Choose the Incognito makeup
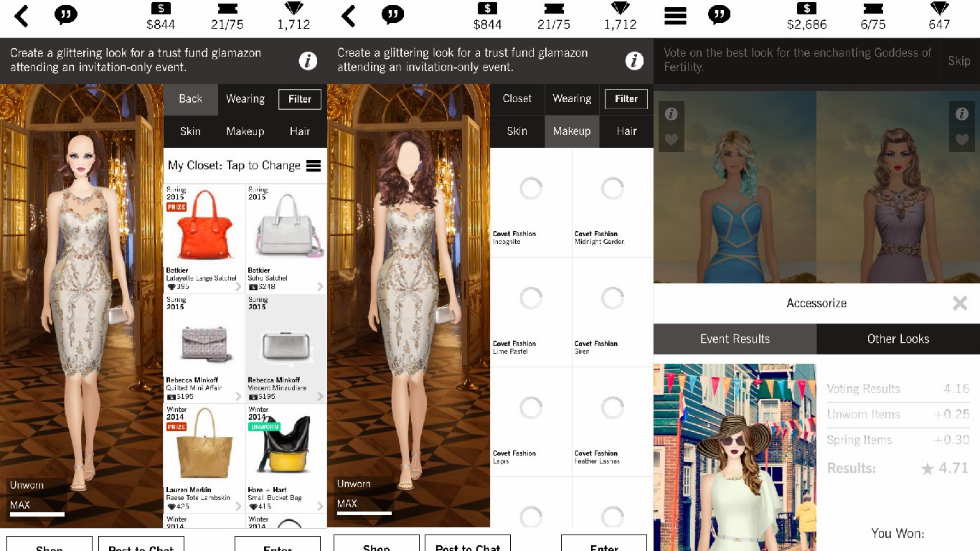This screenshot has height=551, width=980. click(x=531, y=202)
